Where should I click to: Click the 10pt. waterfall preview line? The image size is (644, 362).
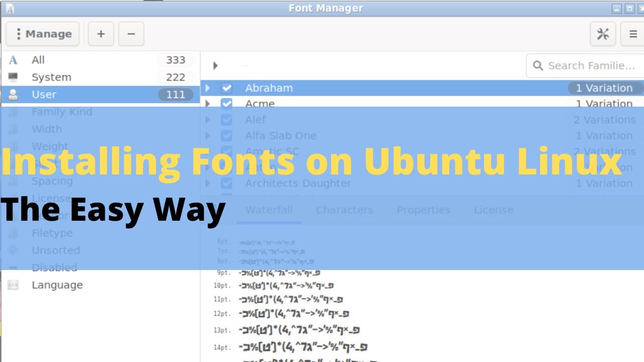tap(286, 286)
